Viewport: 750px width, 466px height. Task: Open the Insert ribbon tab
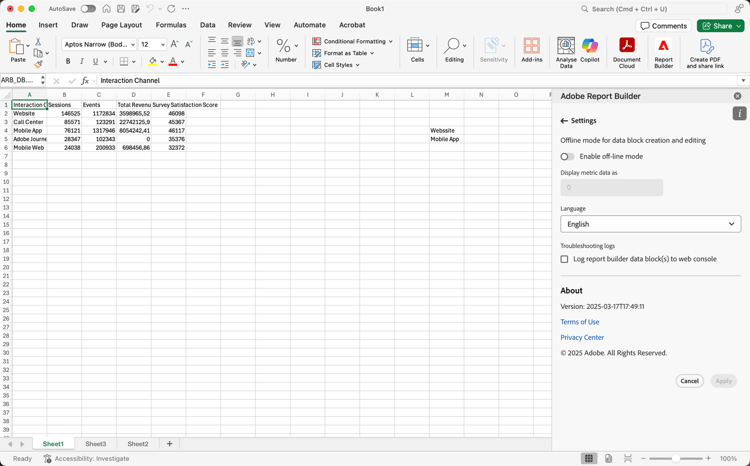click(48, 25)
